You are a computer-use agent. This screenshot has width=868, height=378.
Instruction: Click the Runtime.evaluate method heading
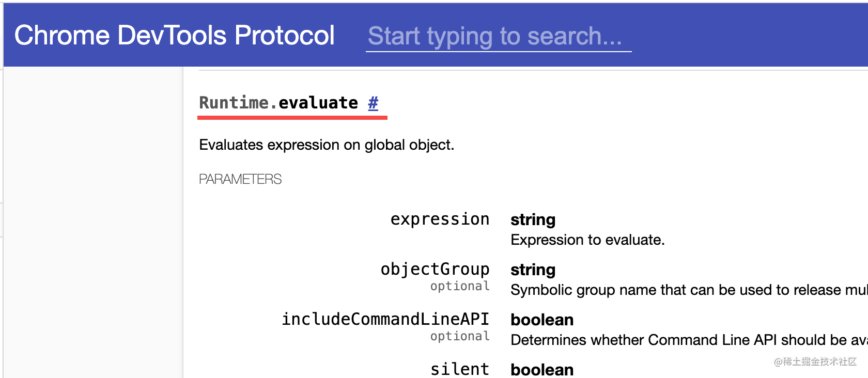pyautogui.click(x=278, y=103)
